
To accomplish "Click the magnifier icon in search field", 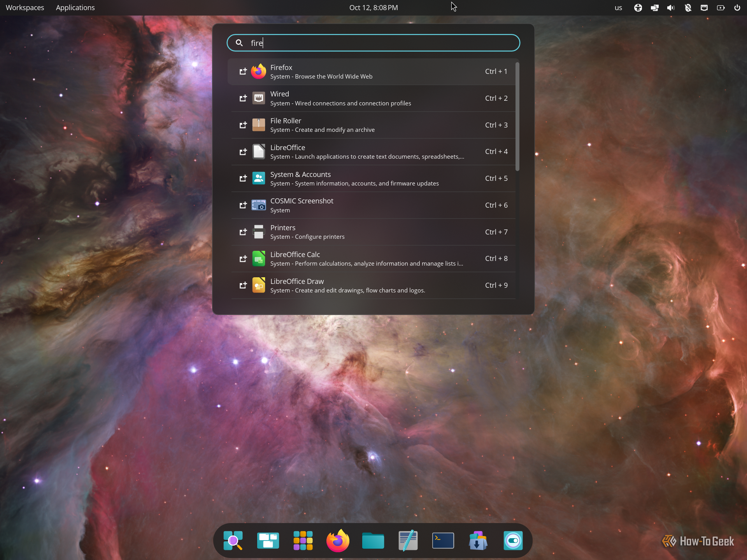I will pos(239,43).
